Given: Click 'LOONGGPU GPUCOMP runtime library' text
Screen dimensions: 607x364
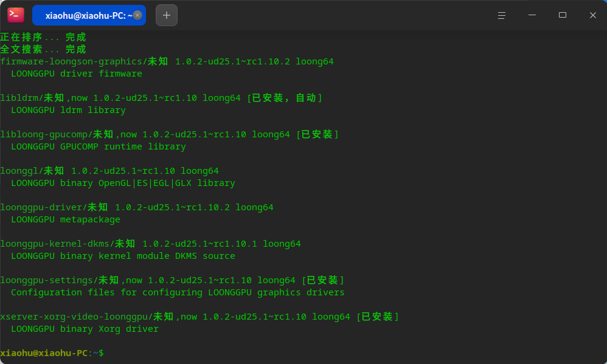Looking at the screenshot, I should 99,146.
